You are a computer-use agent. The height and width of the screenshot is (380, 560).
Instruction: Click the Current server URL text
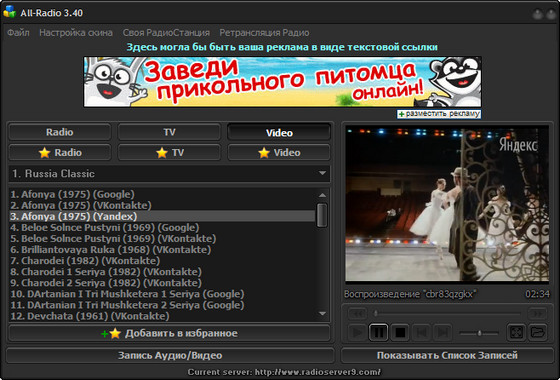(284, 372)
